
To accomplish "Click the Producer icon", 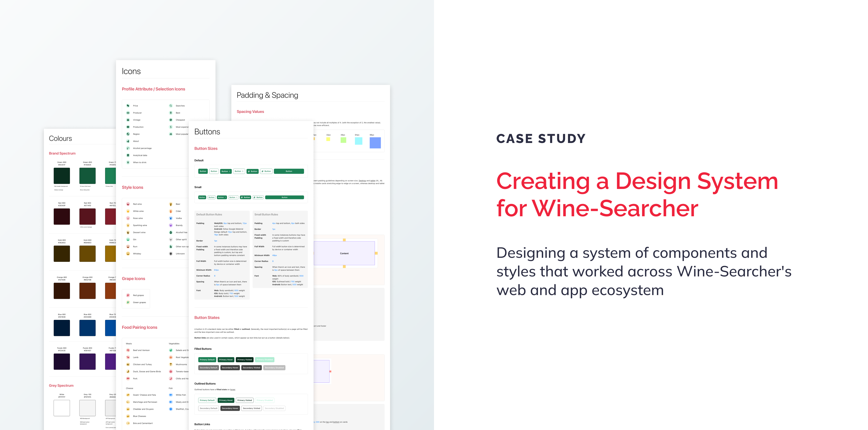I will [x=128, y=113].
